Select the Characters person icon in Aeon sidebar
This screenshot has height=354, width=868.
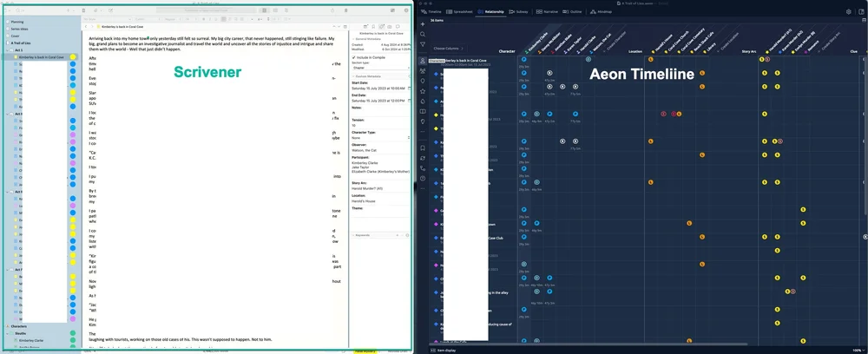(x=423, y=61)
